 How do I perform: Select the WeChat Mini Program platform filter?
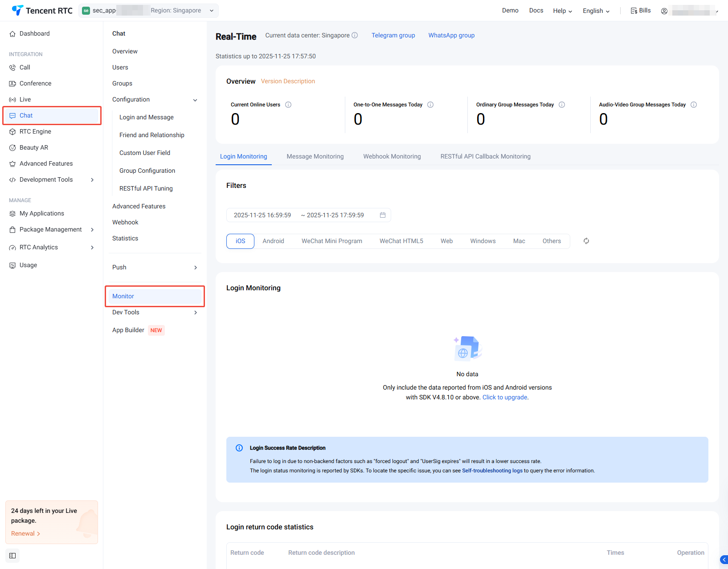pos(331,241)
